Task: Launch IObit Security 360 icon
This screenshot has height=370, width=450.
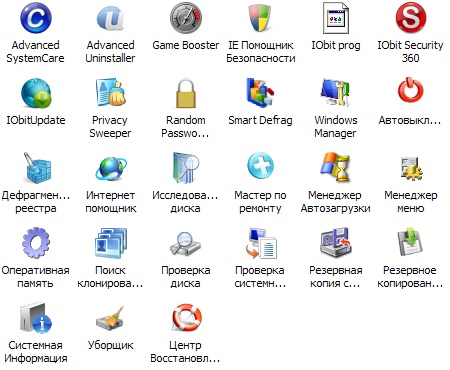Action: point(411,17)
